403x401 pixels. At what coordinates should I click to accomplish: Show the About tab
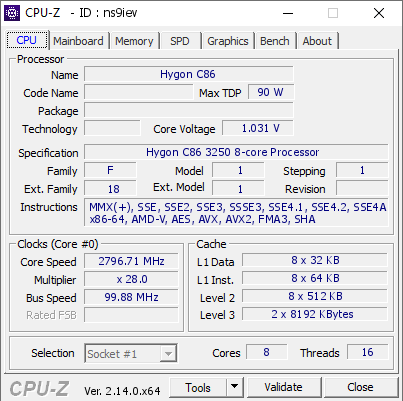pyautogui.click(x=317, y=41)
